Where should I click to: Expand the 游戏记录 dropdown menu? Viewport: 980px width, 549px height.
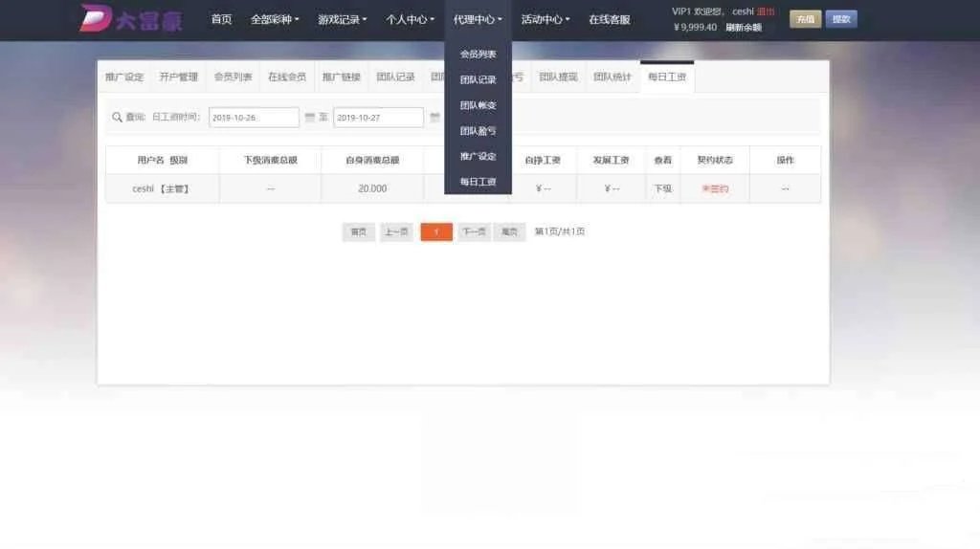pyautogui.click(x=342, y=19)
